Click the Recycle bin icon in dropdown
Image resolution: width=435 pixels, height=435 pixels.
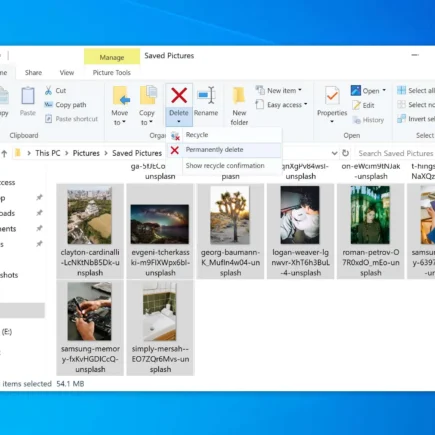coord(175,135)
